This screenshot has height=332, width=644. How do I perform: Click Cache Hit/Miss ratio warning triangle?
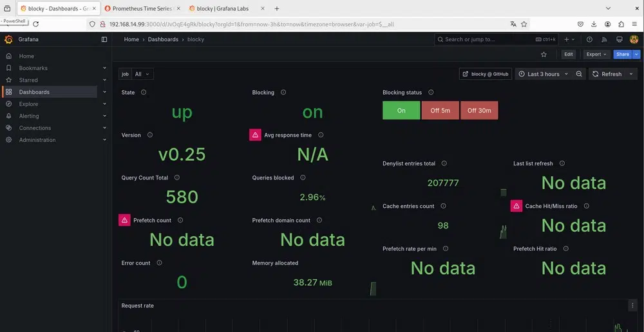click(x=516, y=206)
